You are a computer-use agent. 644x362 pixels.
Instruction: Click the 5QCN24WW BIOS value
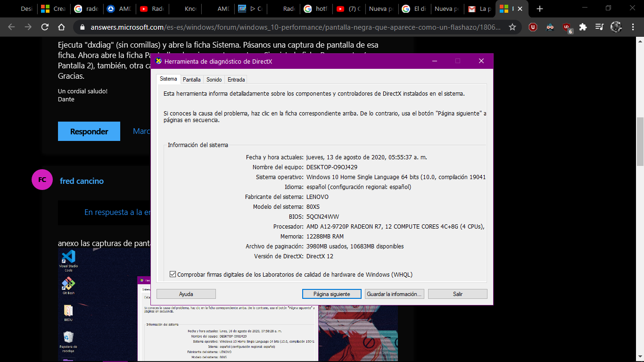point(323,216)
